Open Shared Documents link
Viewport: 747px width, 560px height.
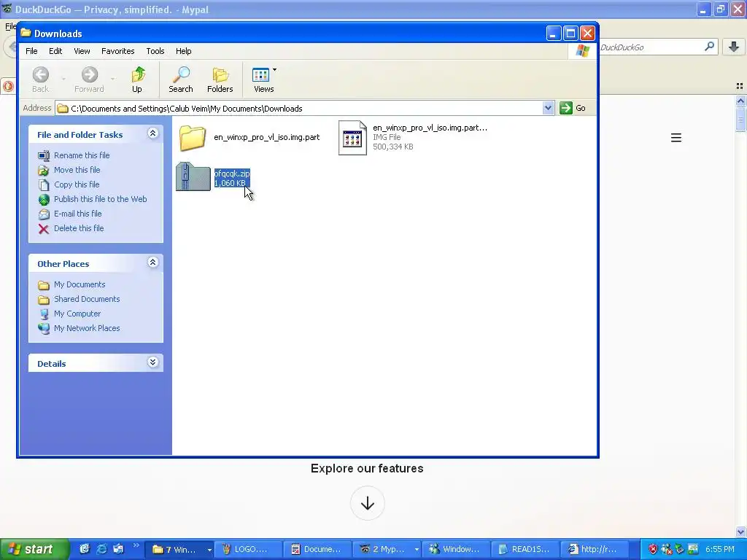(x=87, y=299)
